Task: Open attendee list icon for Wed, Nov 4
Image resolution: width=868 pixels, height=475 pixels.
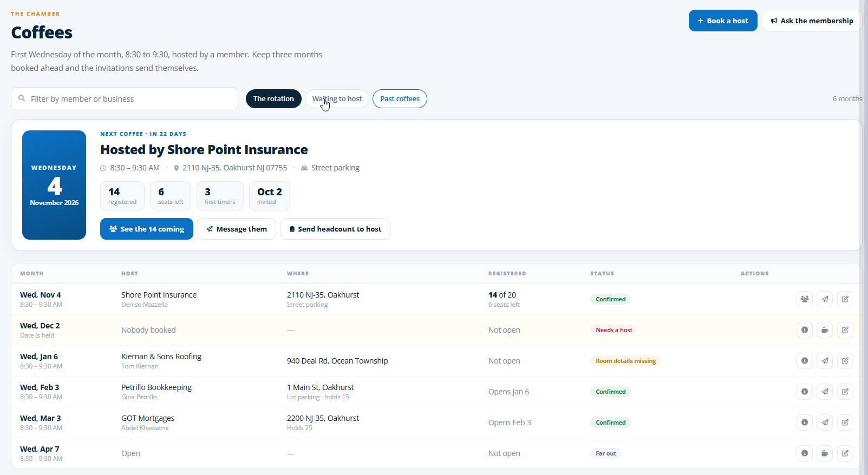Action: [805, 299]
